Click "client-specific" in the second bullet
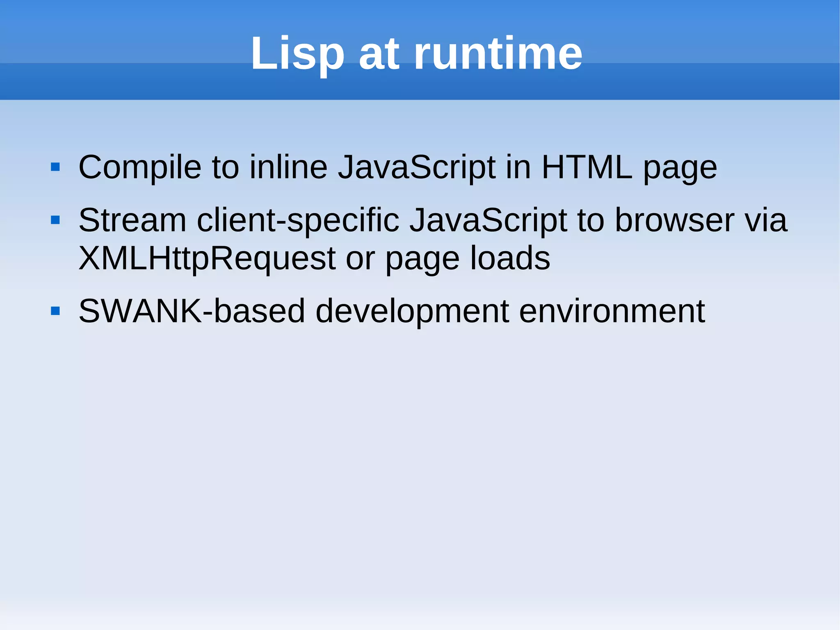The image size is (840, 630). 298,220
